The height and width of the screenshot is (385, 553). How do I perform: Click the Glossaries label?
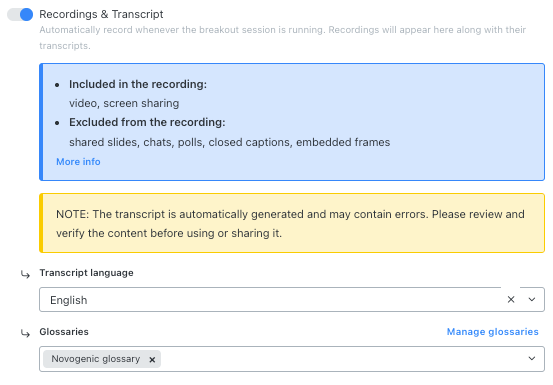pos(64,332)
